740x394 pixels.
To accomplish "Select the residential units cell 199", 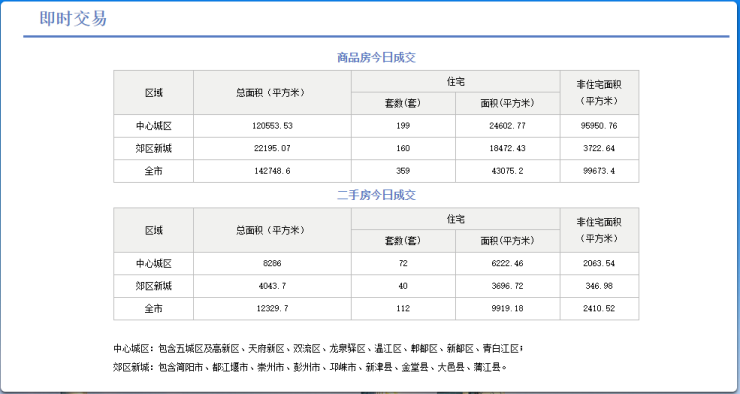I will tap(403, 126).
